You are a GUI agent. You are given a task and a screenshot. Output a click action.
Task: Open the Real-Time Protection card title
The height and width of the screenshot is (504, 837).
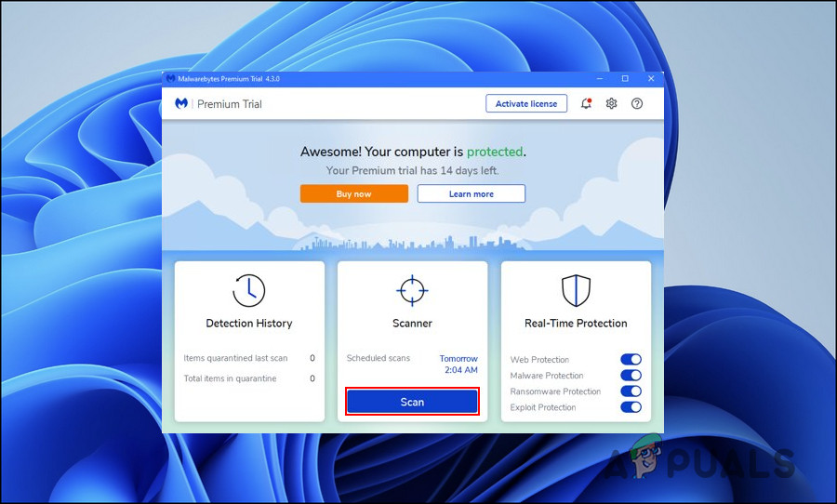pos(576,323)
